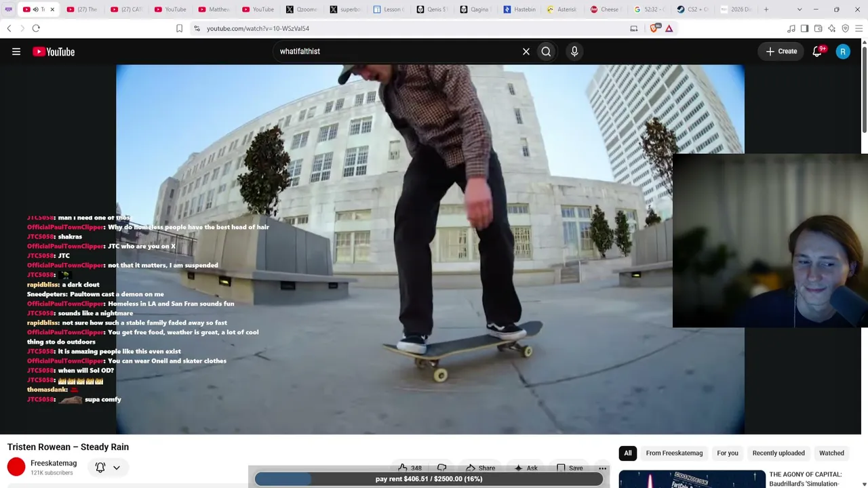Switch to the "(27) CA" tab
The image size is (868, 488).
pyautogui.click(x=125, y=9)
